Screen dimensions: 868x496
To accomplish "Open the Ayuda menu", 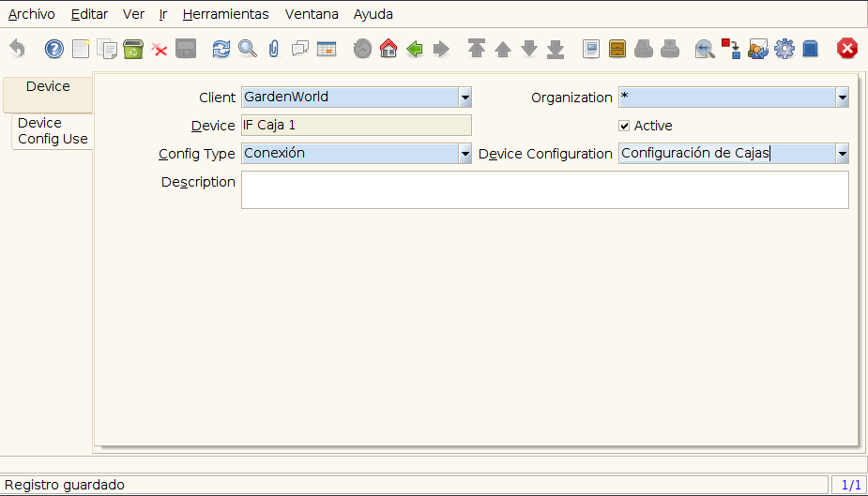I will pyautogui.click(x=373, y=14).
